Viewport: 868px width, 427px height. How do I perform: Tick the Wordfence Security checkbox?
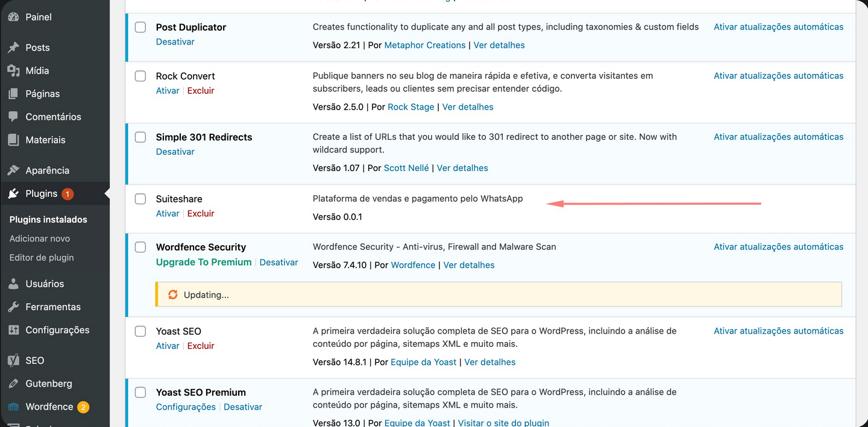click(x=140, y=247)
